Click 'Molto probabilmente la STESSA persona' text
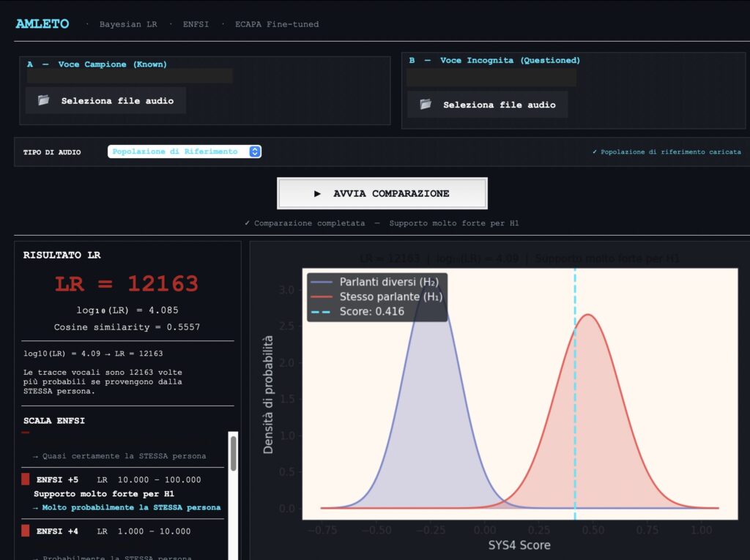 127,507
